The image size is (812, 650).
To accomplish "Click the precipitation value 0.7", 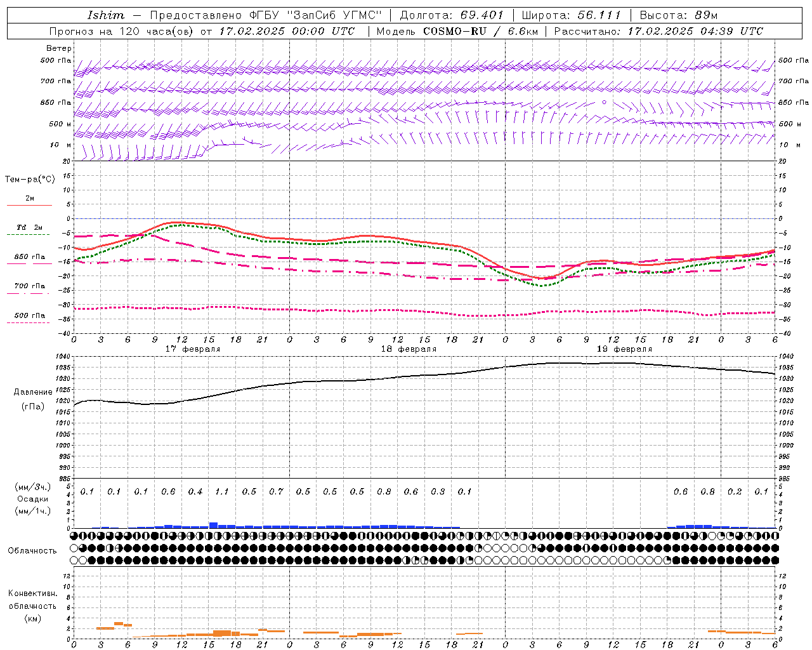I will [x=276, y=492].
